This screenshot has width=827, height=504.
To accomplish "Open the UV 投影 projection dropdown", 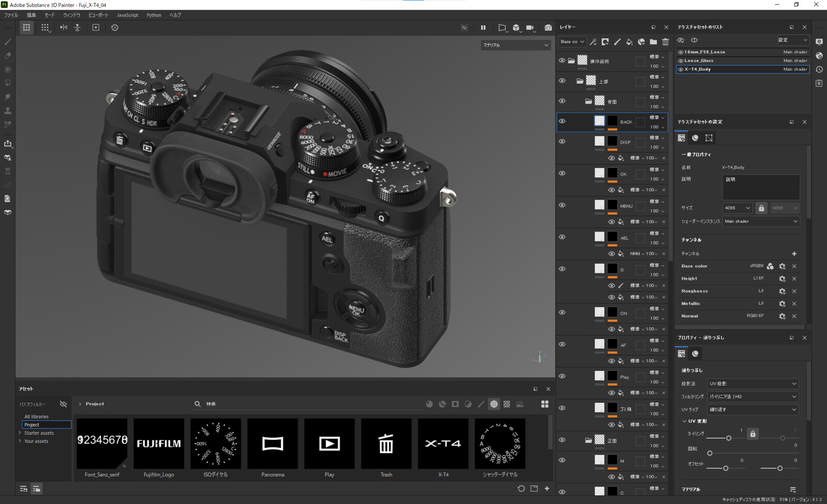I will 753,384.
